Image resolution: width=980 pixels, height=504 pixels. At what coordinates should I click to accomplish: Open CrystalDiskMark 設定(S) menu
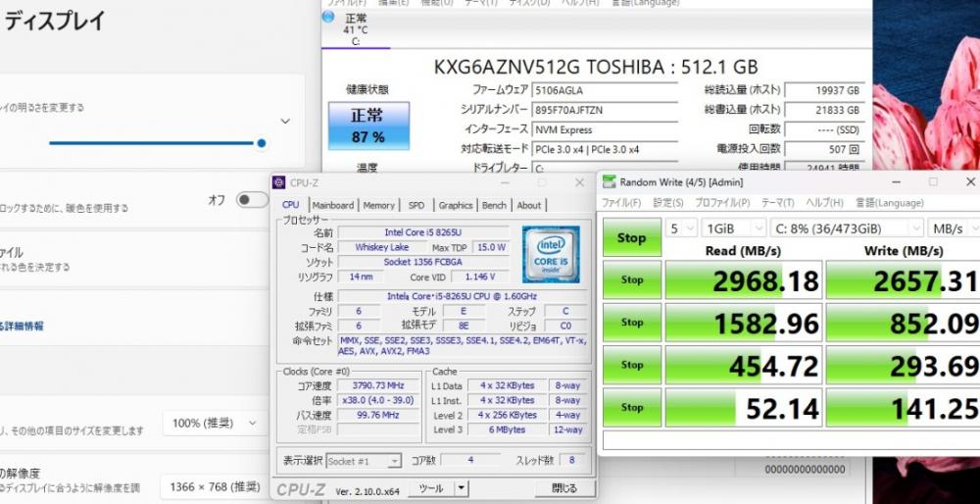668,203
